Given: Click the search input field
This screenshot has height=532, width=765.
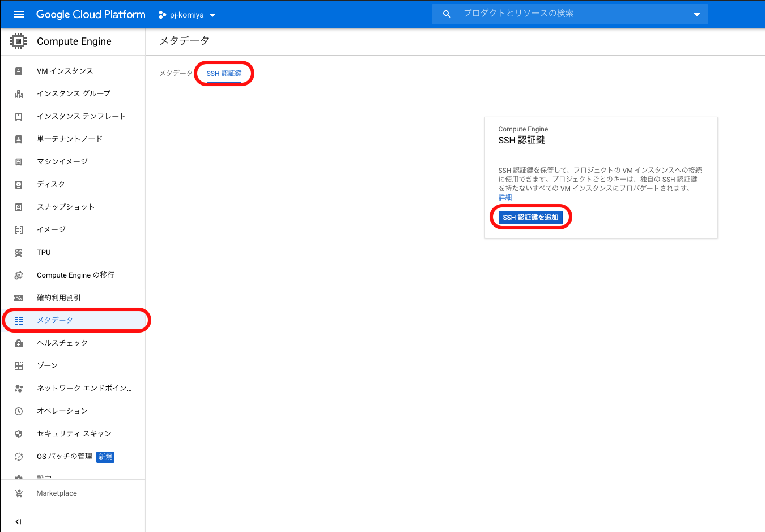Looking at the screenshot, I should 567,14.
